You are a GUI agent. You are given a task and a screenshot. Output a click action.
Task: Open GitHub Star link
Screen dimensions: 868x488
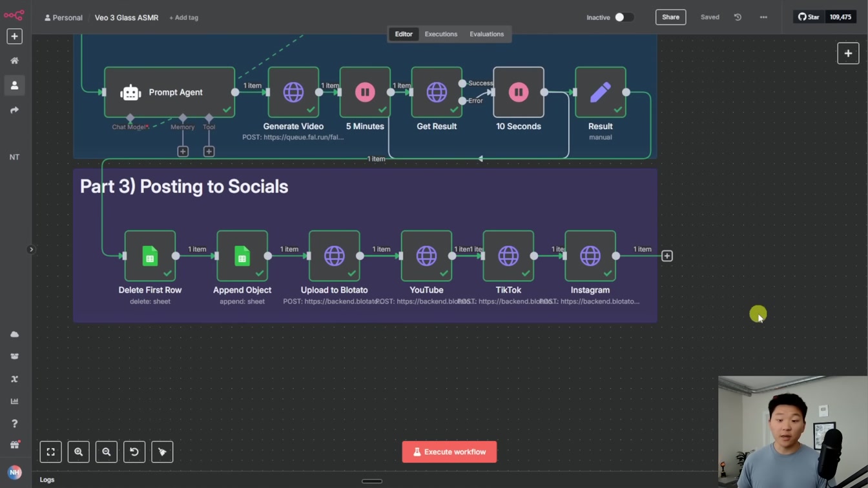click(809, 17)
